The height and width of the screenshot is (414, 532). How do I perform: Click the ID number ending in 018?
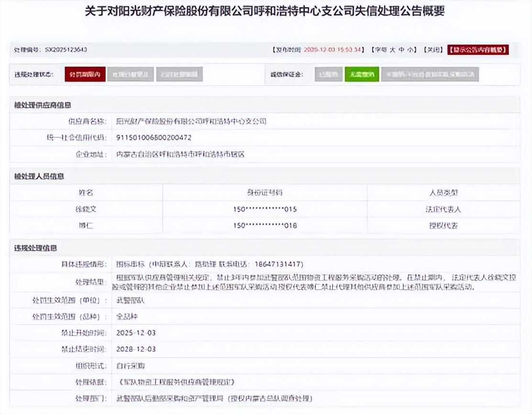point(265,226)
